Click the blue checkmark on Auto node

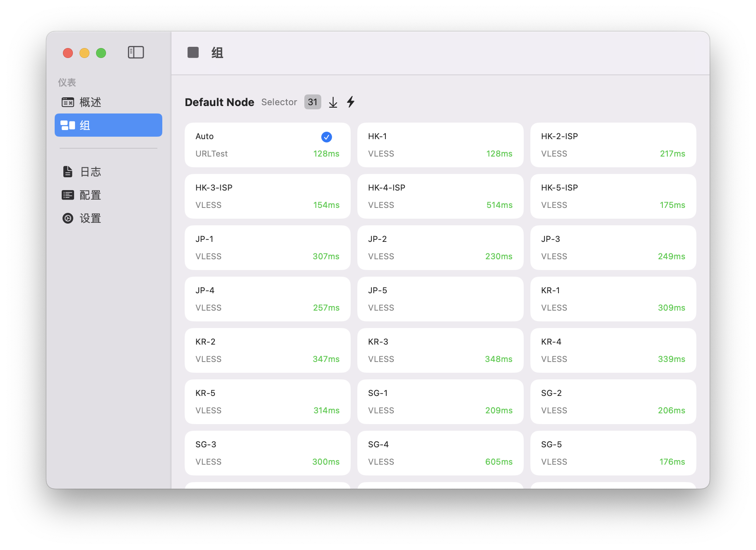[x=326, y=137]
